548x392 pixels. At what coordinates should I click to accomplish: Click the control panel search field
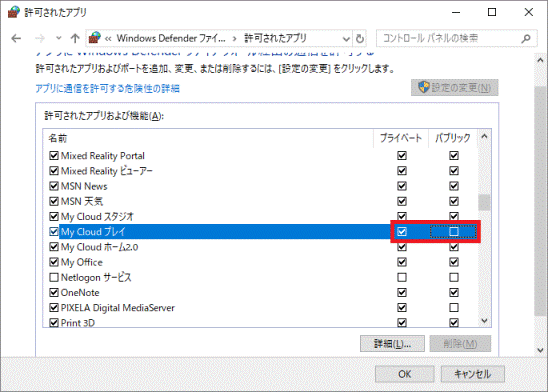(456, 38)
